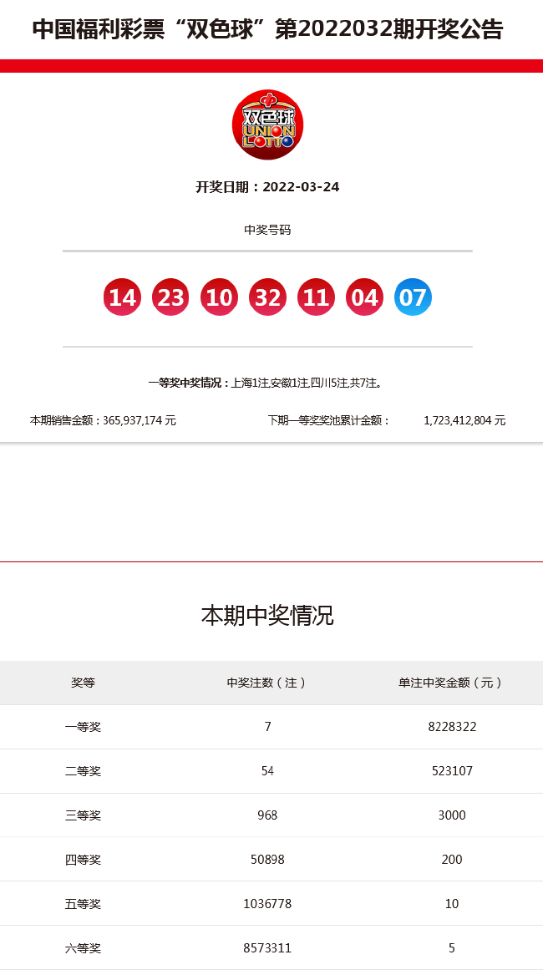The width and height of the screenshot is (543, 980).
Task: Click the 二等奖 prize amount 523107
Action: click(452, 771)
